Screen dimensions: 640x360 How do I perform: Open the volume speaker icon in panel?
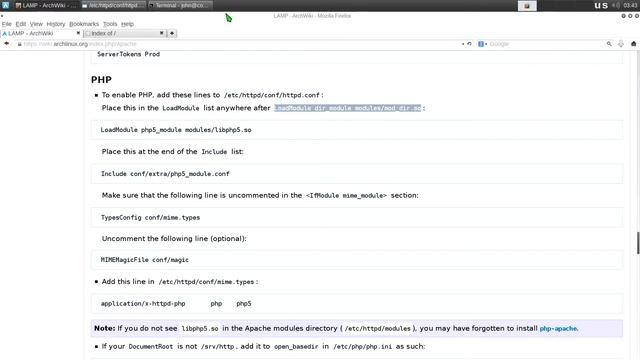click(x=616, y=5)
